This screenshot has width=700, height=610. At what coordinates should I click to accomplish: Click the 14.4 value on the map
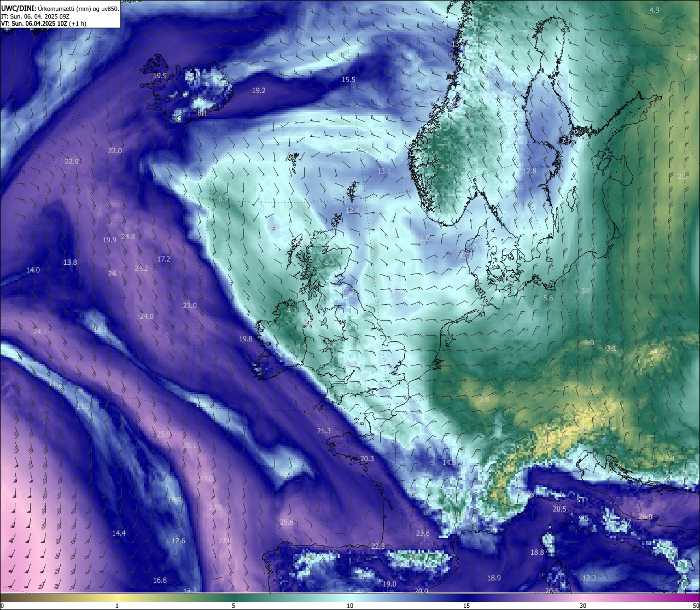pos(119,533)
